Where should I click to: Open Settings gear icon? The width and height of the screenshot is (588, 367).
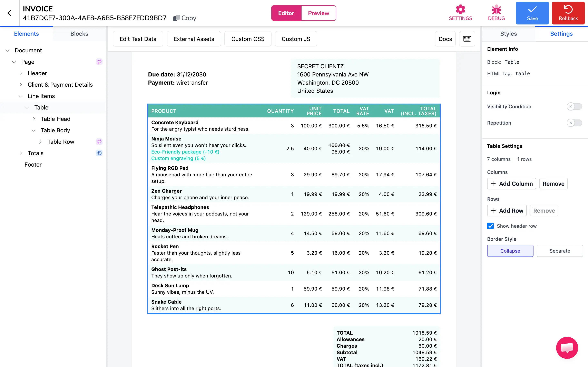(x=460, y=10)
